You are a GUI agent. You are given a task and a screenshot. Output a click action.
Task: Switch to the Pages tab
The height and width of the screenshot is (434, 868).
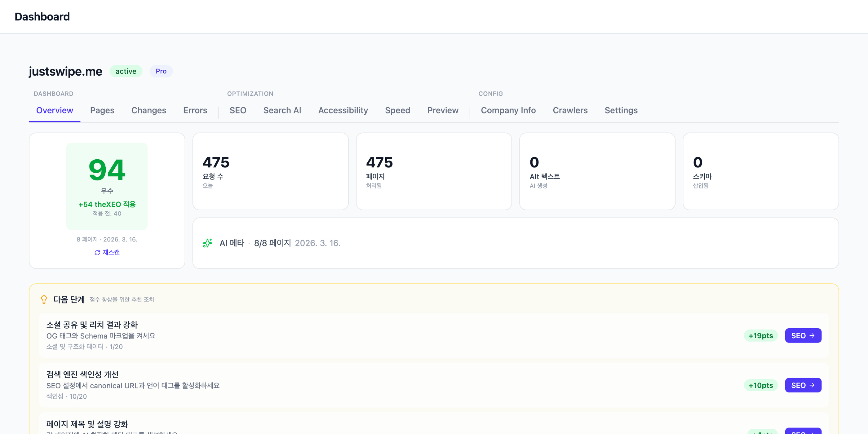click(x=102, y=111)
